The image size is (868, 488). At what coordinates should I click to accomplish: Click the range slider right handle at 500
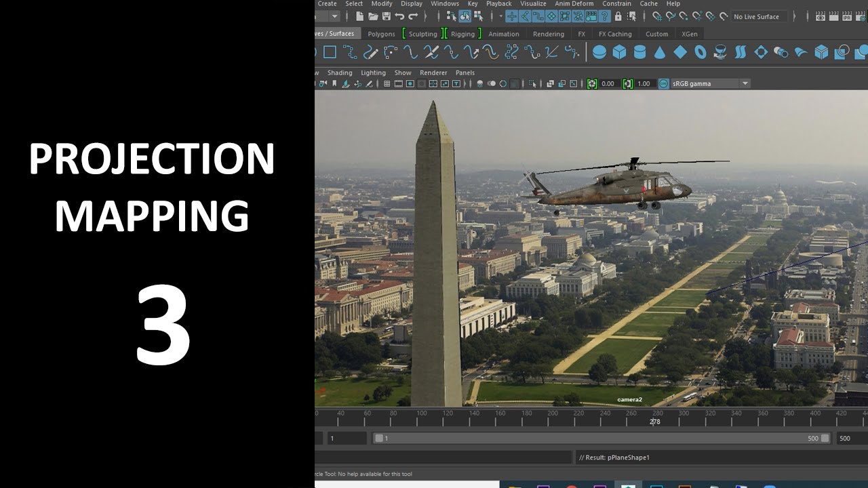[x=825, y=439]
